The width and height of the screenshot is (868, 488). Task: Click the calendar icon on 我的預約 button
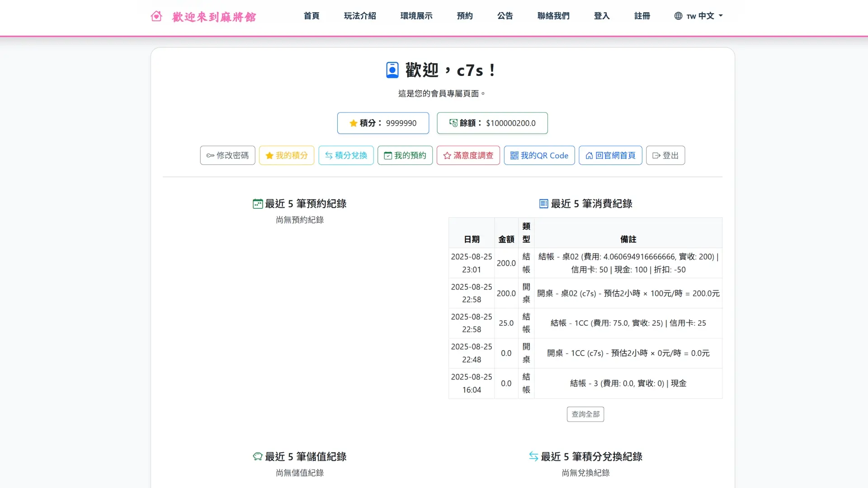388,155
